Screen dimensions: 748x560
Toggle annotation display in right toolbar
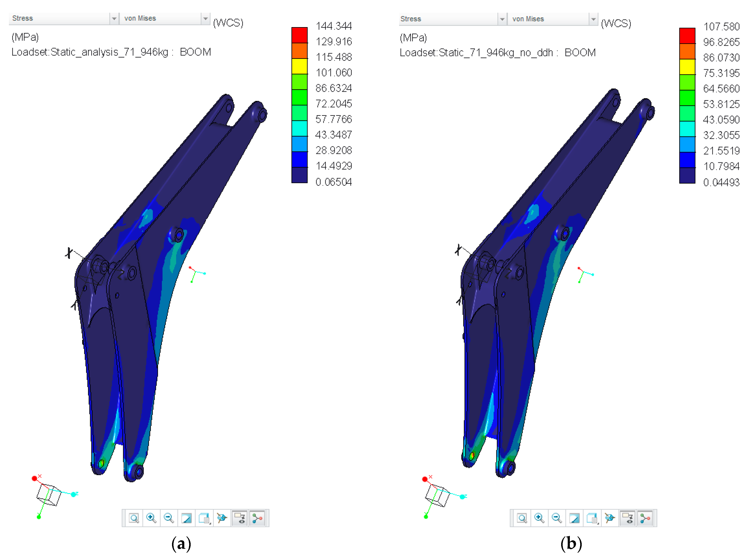pos(628,518)
